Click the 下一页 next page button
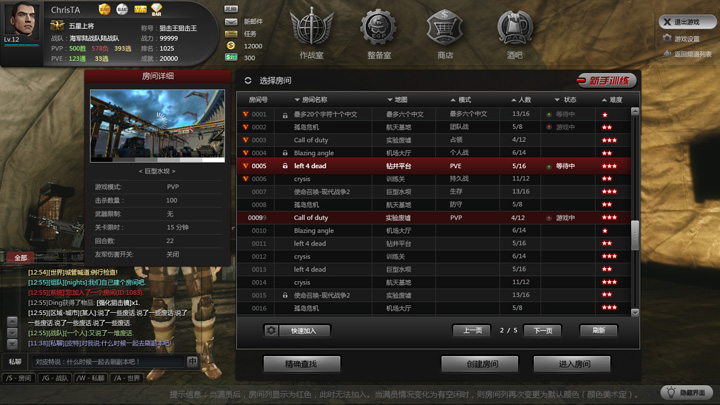The height and width of the screenshot is (405, 720). pos(543,331)
